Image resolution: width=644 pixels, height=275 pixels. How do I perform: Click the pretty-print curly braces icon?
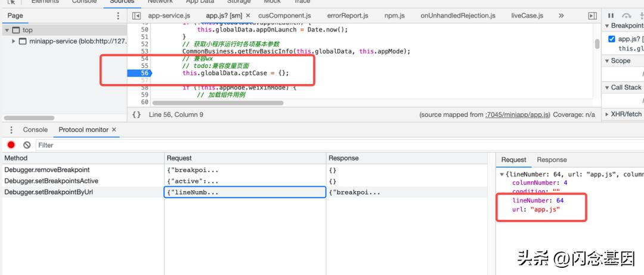137,115
